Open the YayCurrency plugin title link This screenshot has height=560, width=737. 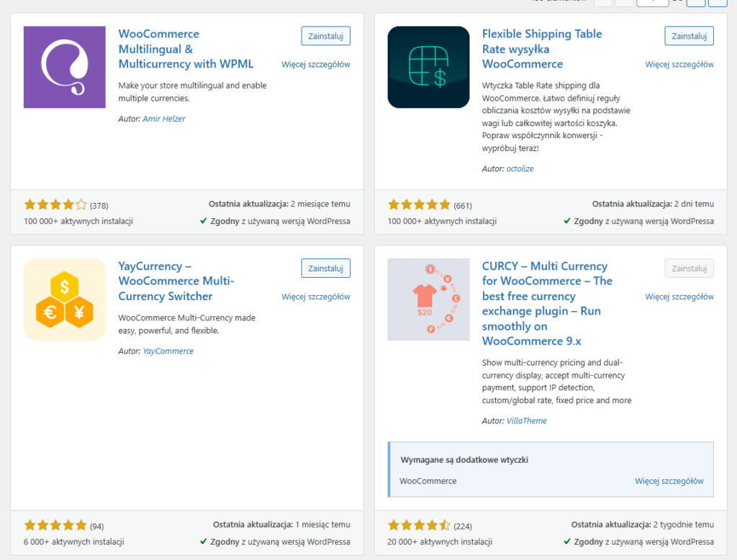176,281
